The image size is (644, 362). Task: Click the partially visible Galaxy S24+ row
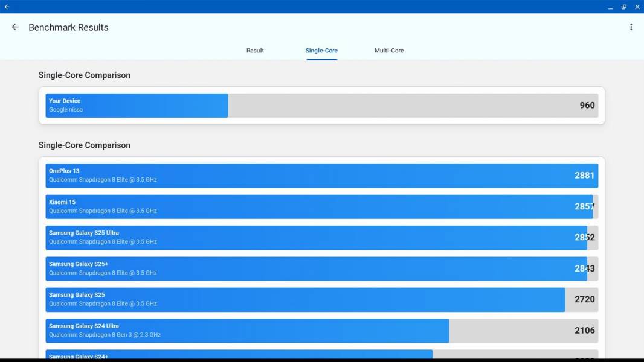click(321, 354)
